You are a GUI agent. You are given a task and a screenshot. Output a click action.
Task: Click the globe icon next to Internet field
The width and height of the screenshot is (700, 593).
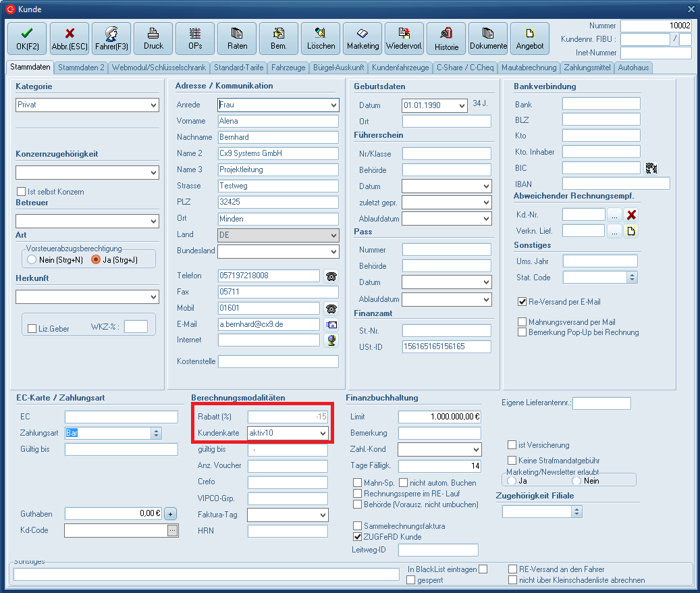(x=331, y=340)
